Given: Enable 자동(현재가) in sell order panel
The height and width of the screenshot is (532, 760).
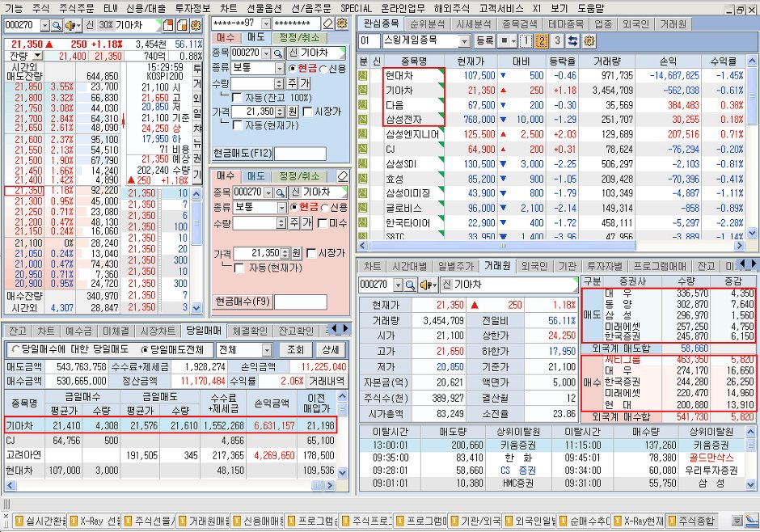Looking at the screenshot, I should 237,125.
